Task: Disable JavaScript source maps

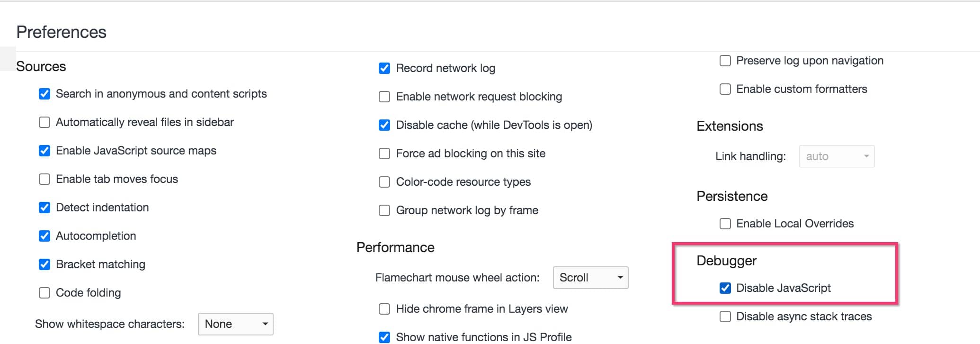Action: pos(44,151)
